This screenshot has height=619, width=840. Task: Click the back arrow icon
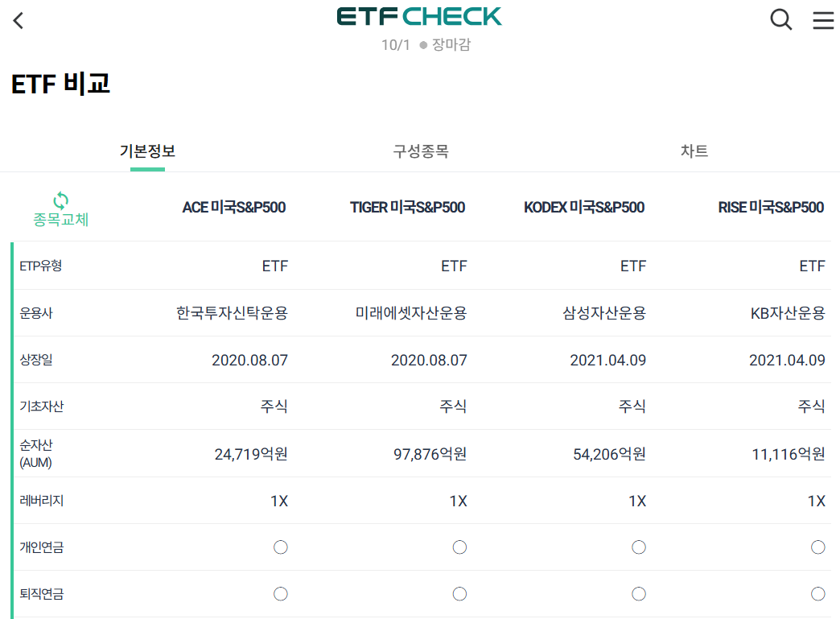(18, 20)
